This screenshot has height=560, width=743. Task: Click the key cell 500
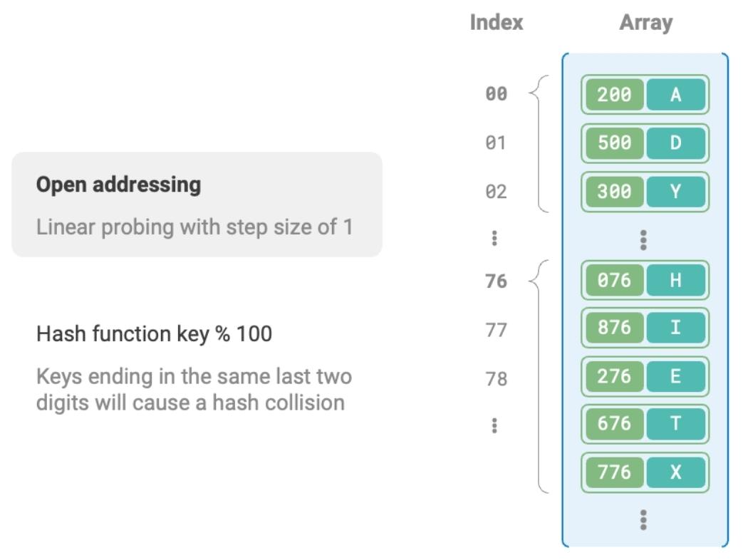(x=614, y=142)
